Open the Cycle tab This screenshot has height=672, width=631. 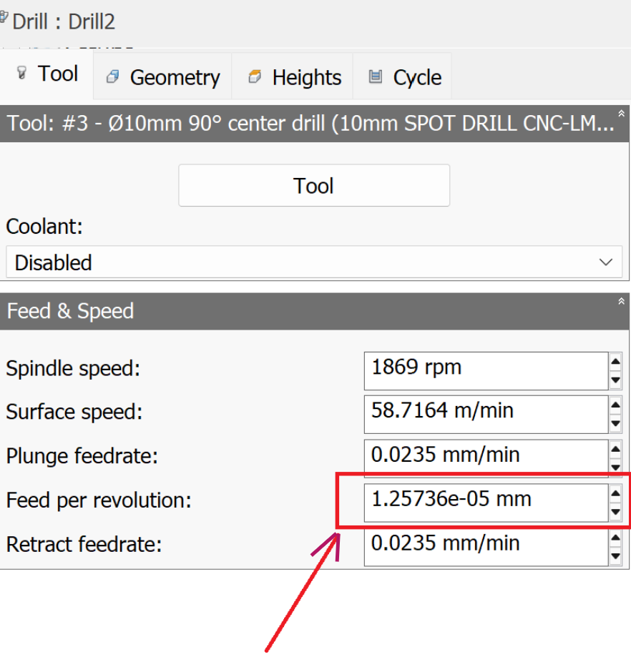click(x=402, y=77)
